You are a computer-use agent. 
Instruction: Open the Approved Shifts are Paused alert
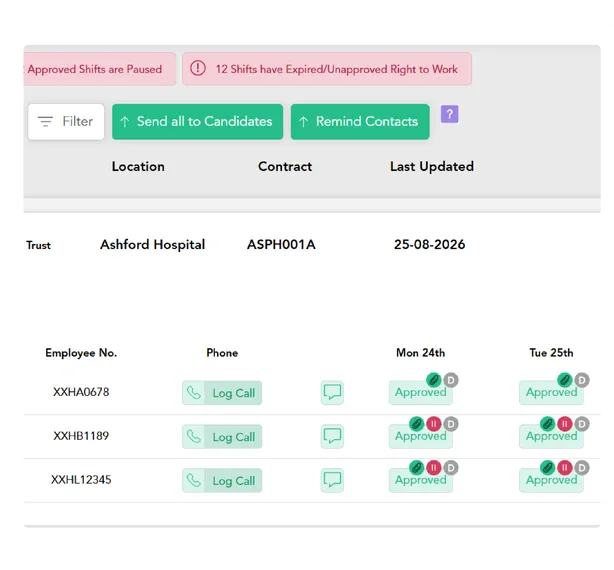[x=100, y=69]
